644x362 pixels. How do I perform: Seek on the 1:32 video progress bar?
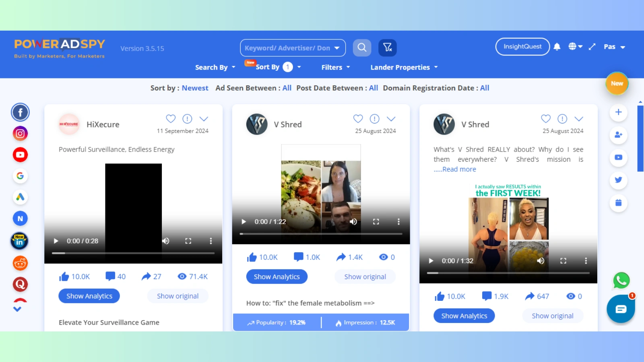(508, 273)
